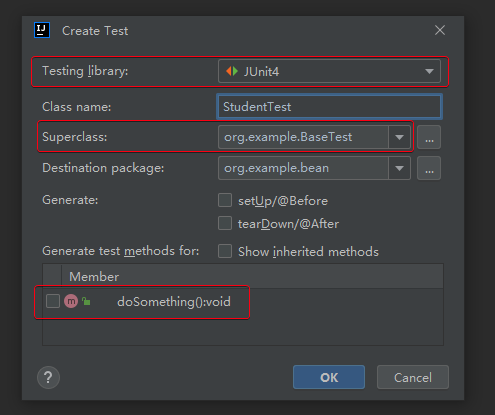Click the Cancel button
Image resolution: width=495 pixels, height=415 pixels.
413,377
